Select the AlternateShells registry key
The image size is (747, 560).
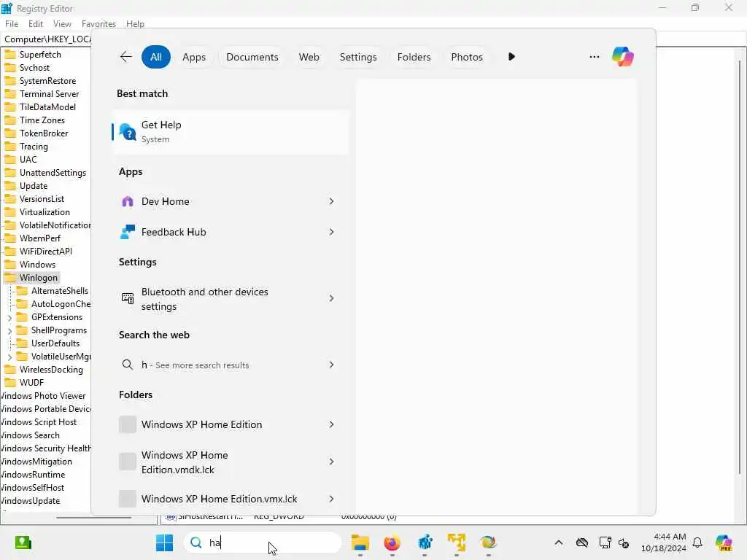tap(60, 291)
